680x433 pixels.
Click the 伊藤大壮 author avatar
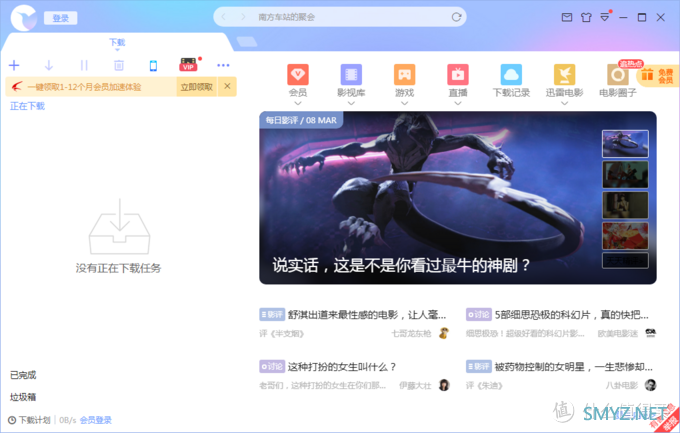(x=444, y=385)
